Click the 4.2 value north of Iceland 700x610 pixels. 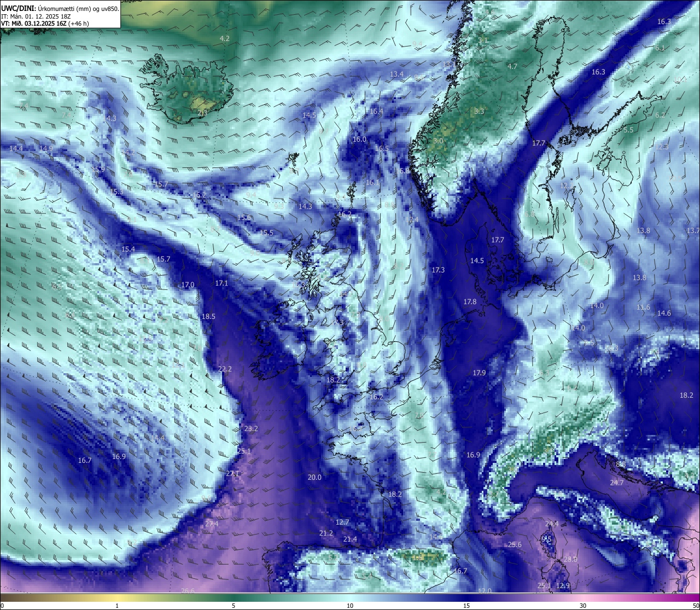click(224, 38)
